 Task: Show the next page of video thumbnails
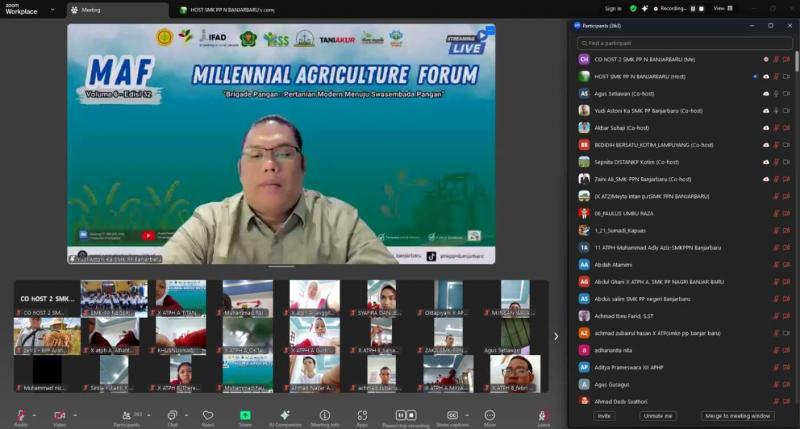(x=556, y=336)
